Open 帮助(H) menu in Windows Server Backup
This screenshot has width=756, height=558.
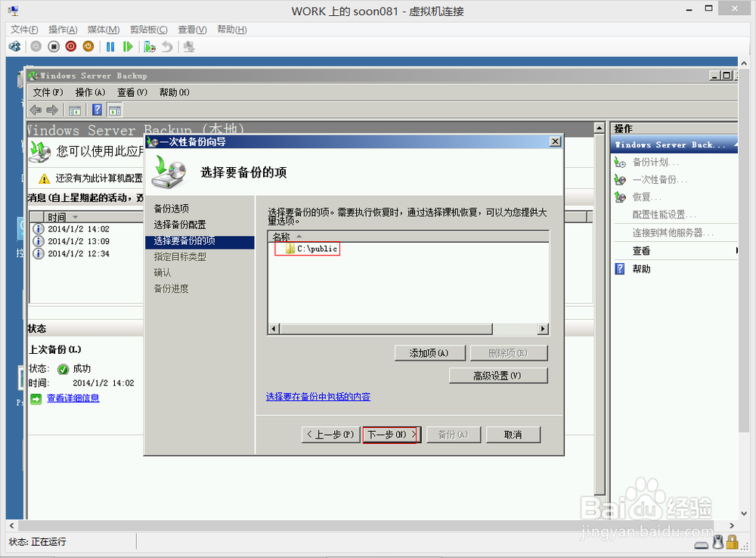pos(174,92)
